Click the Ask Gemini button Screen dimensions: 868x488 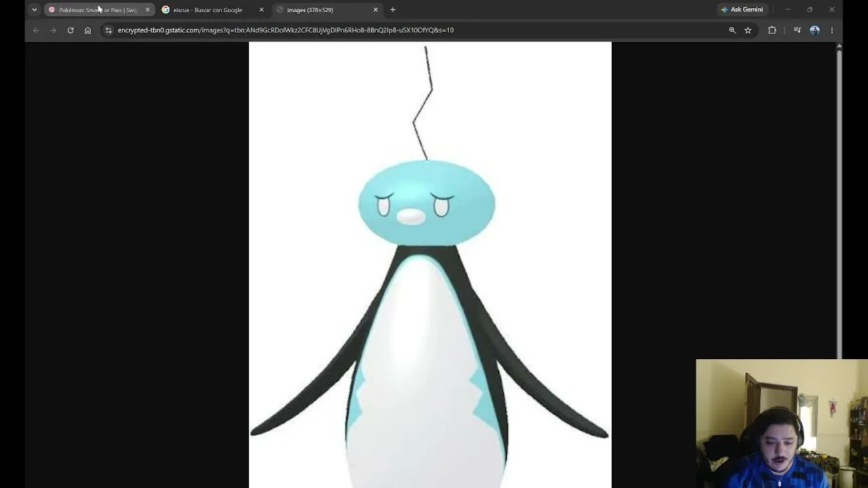coord(742,9)
